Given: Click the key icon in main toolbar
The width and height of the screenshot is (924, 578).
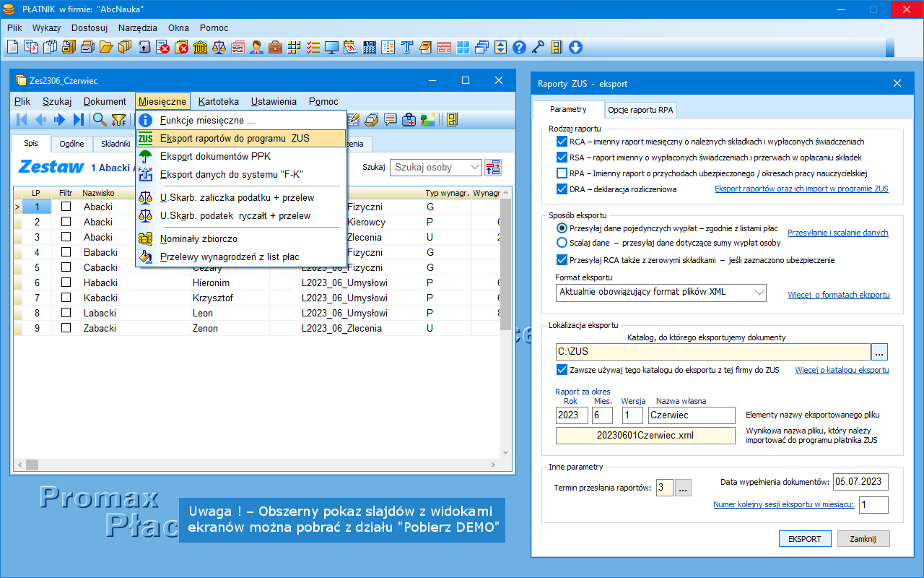Looking at the screenshot, I should coord(538,48).
